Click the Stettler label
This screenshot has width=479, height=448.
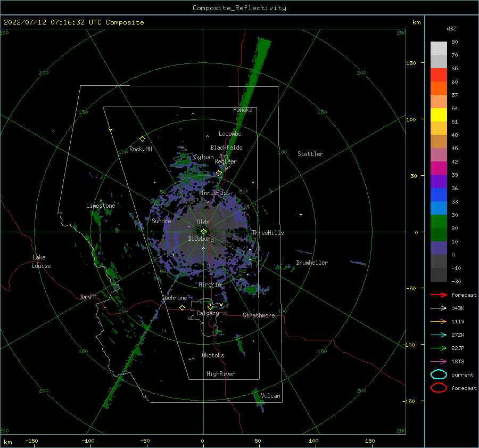(x=310, y=154)
